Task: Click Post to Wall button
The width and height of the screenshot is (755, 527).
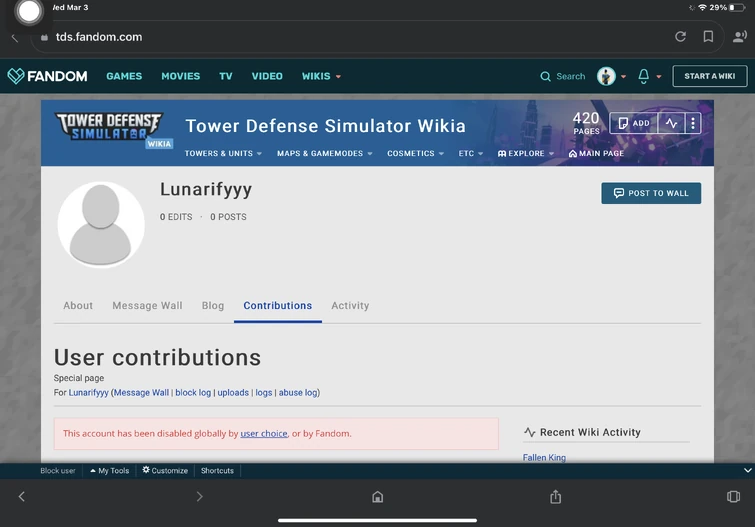Action: click(x=651, y=193)
